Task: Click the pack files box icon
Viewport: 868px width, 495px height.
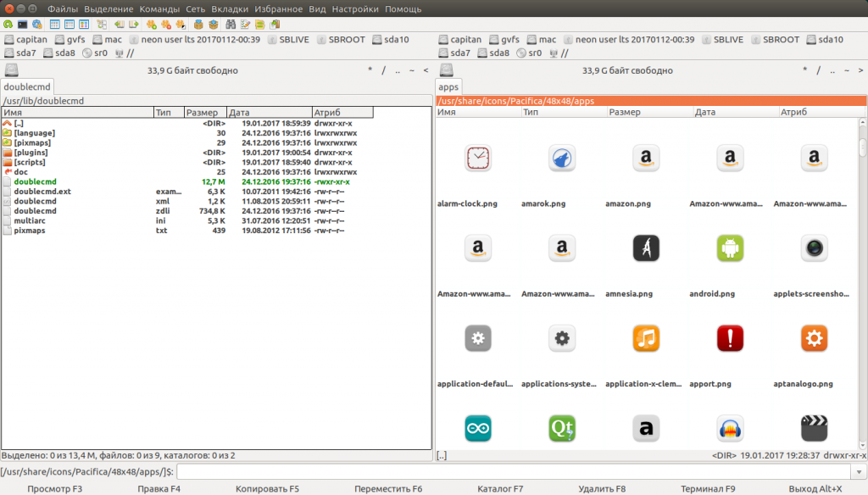Action: coord(198,25)
